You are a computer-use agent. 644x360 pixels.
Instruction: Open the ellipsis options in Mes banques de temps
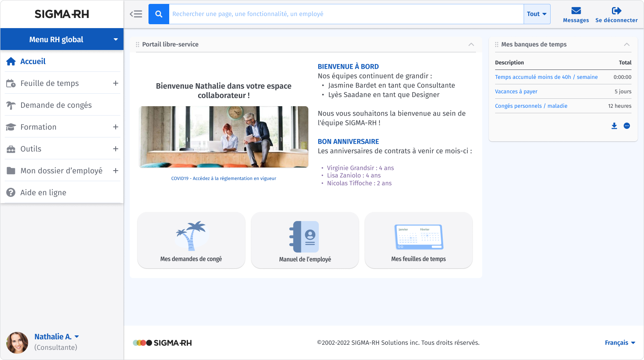627,126
